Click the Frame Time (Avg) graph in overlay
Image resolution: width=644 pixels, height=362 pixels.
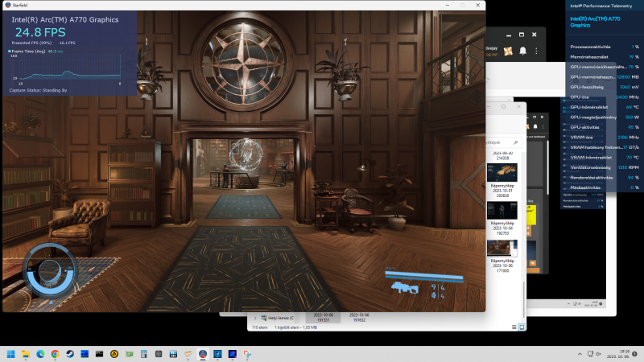(69, 68)
